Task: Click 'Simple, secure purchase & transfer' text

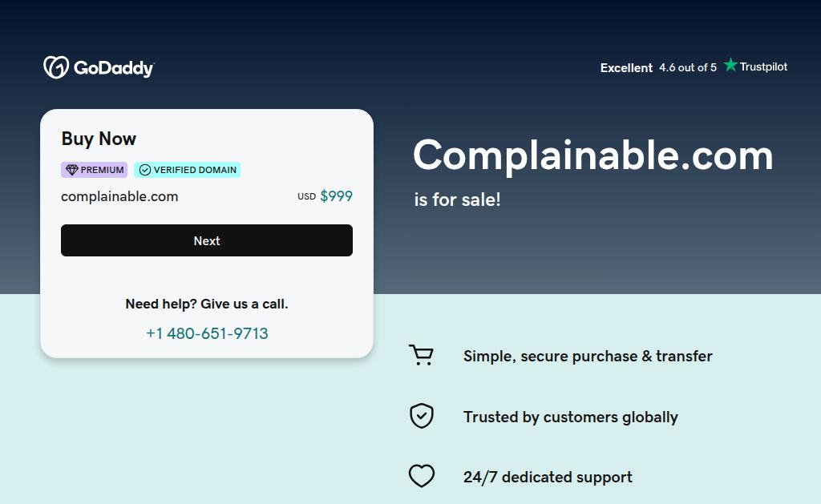Action: tap(588, 357)
